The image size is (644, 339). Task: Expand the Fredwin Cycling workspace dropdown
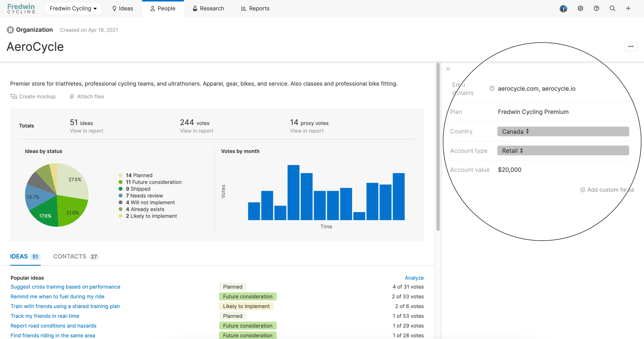[73, 8]
